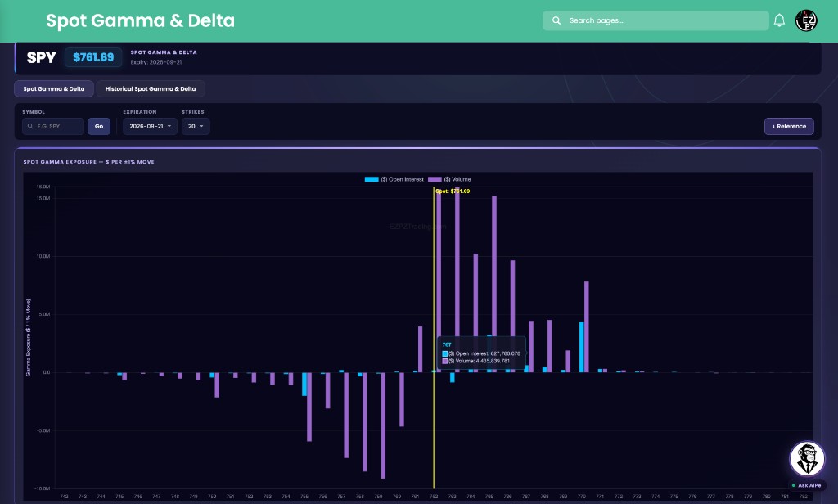Click the Spot $761.69 marker label
The width and height of the screenshot is (838, 504).
[453, 191]
